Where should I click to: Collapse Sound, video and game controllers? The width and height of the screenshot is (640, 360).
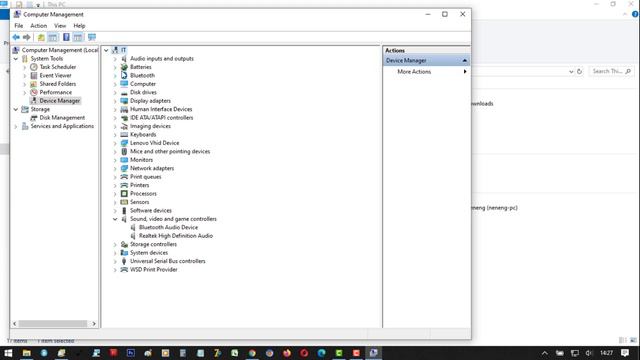click(x=115, y=219)
